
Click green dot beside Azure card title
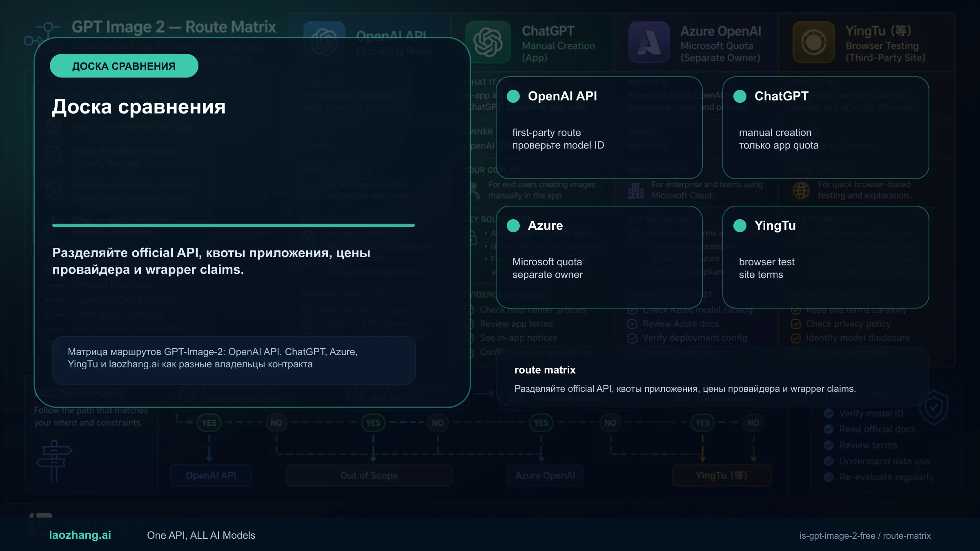513,226
